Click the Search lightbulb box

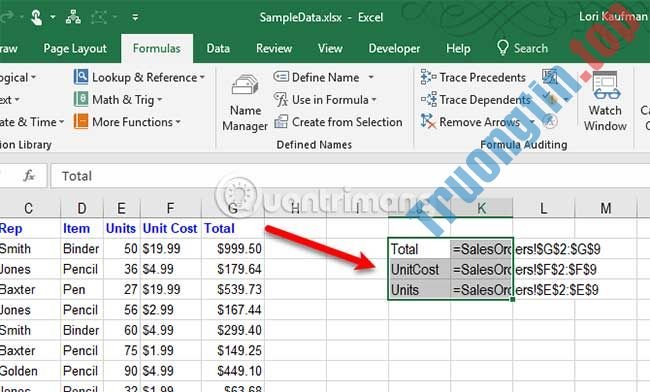(522, 48)
